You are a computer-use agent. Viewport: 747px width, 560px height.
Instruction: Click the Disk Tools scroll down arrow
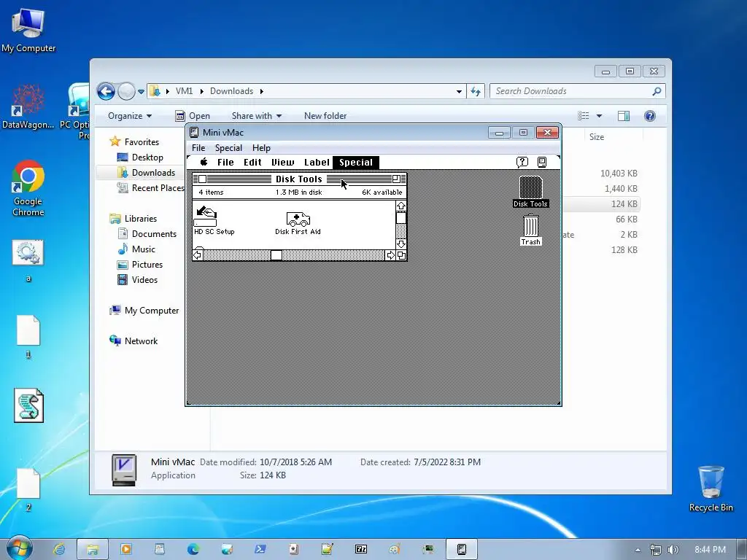401,244
